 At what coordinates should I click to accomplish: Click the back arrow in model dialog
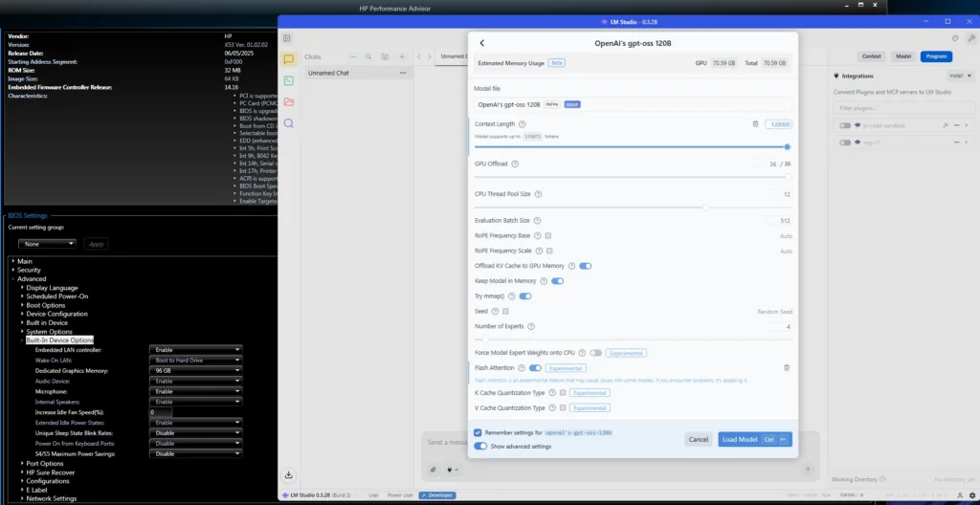pyautogui.click(x=481, y=43)
